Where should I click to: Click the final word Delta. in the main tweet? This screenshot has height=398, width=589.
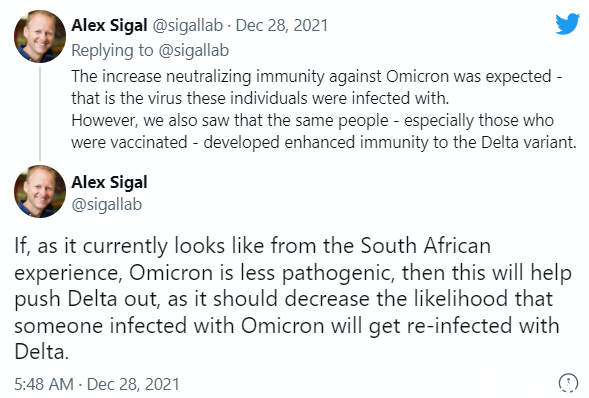coord(42,352)
